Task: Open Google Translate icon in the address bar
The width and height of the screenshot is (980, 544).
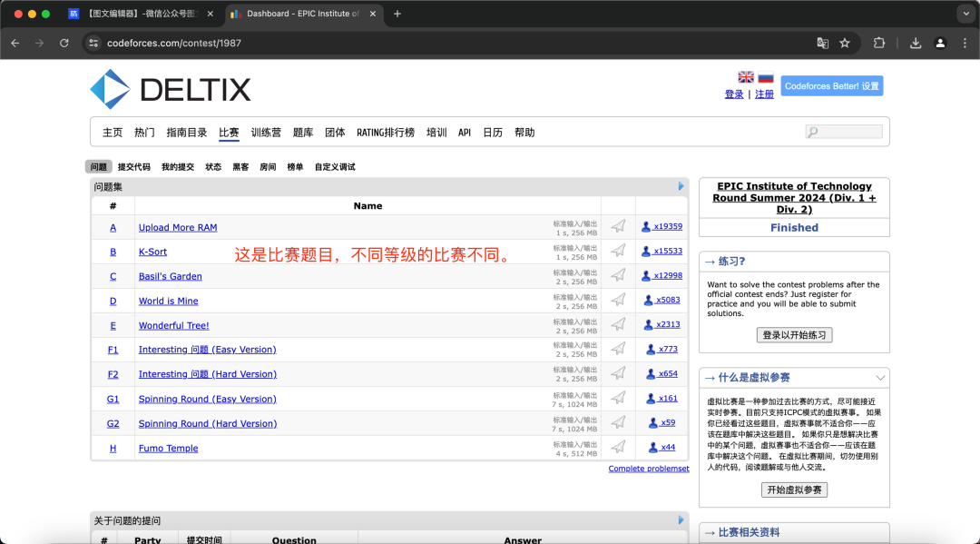Action: (x=822, y=42)
